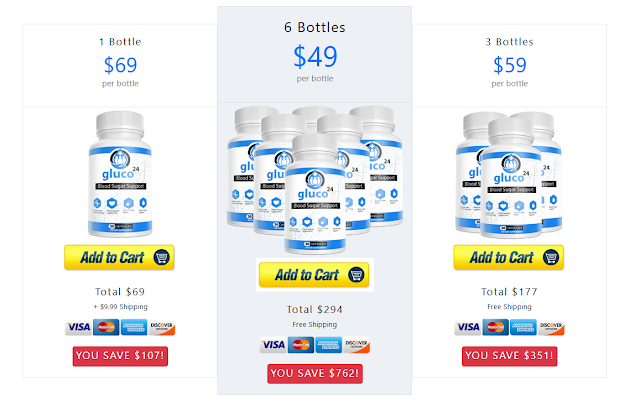640x401 pixels.
Task: Click the American Express icon under the 3 Bottles offer
Action: (523, 327)
